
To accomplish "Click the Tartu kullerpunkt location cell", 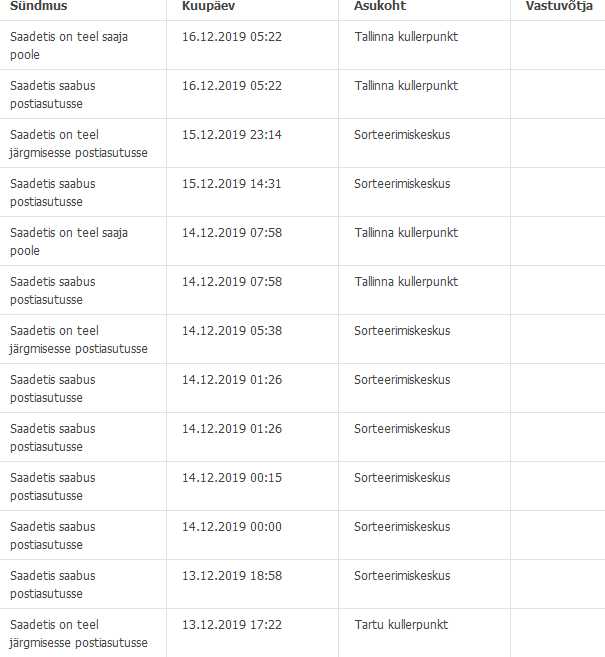I will click(401, 625).
